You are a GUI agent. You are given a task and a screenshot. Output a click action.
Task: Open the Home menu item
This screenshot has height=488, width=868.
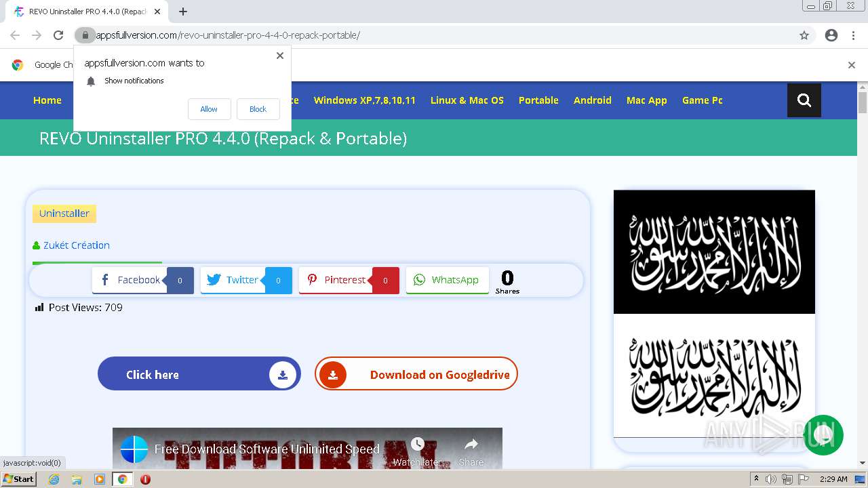point(47,100)
